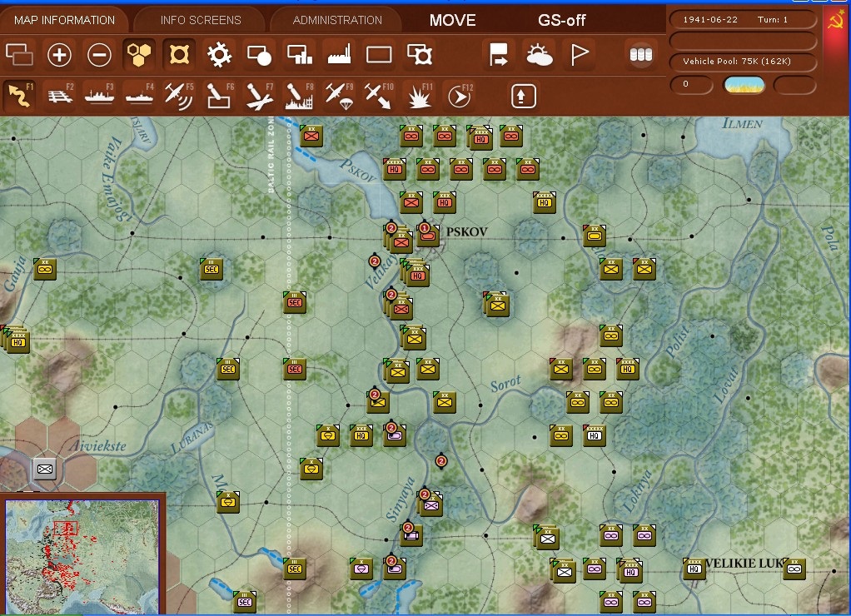The height and width of the screenshot is (616, 851).
Task: Toggle rectangle-and-circle map overlay icon
Action: [259, 55]
